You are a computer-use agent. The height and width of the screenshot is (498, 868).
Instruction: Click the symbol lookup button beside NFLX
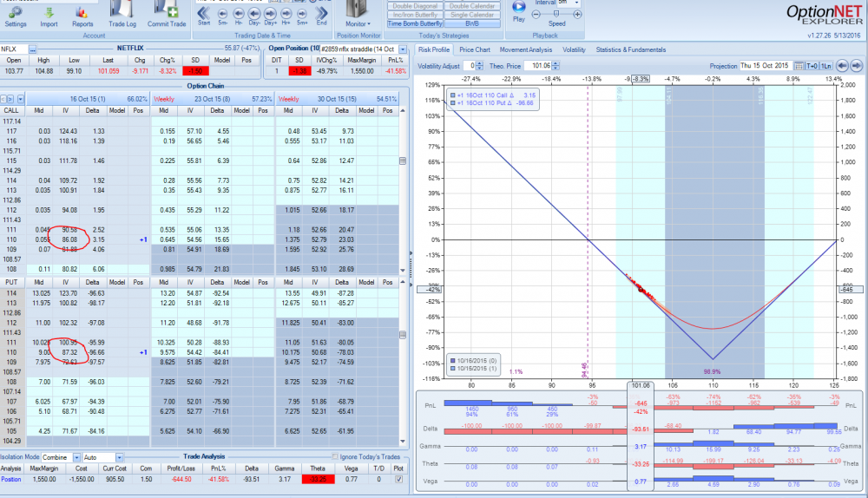point(33,49)
